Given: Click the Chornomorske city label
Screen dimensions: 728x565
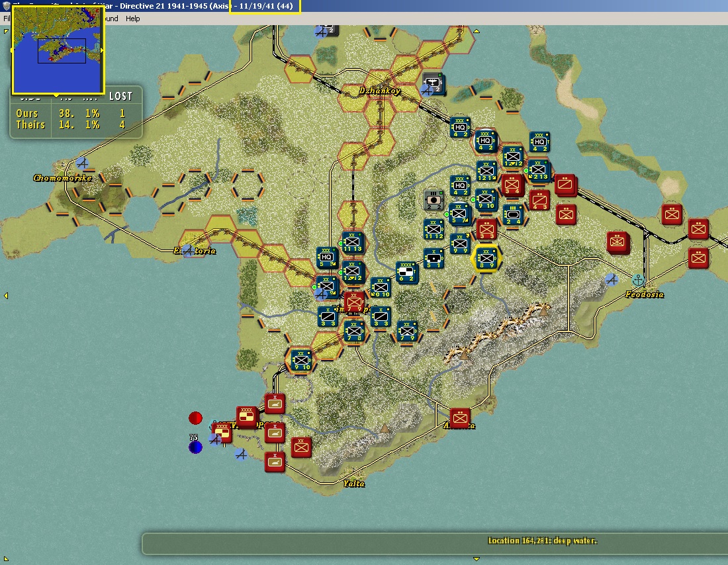Looking at the screenshot, I should 62,178.
